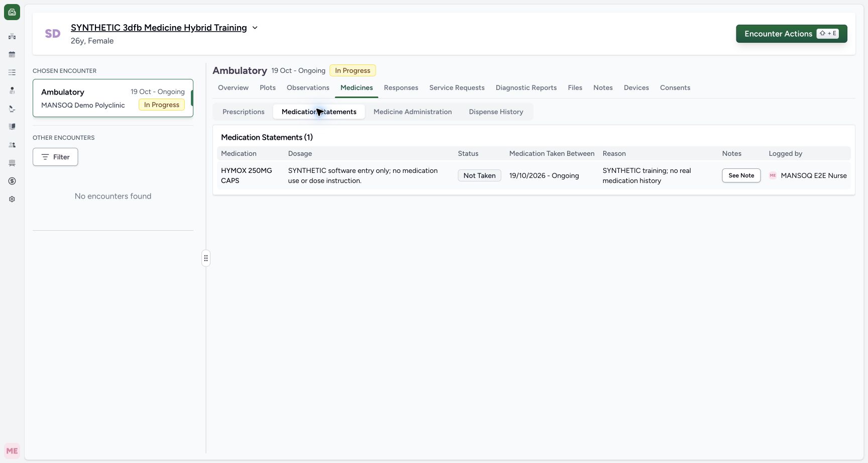868x463 pixels.
Task: Select the Medication Statements sub-tab
Action: click(319, 112)
